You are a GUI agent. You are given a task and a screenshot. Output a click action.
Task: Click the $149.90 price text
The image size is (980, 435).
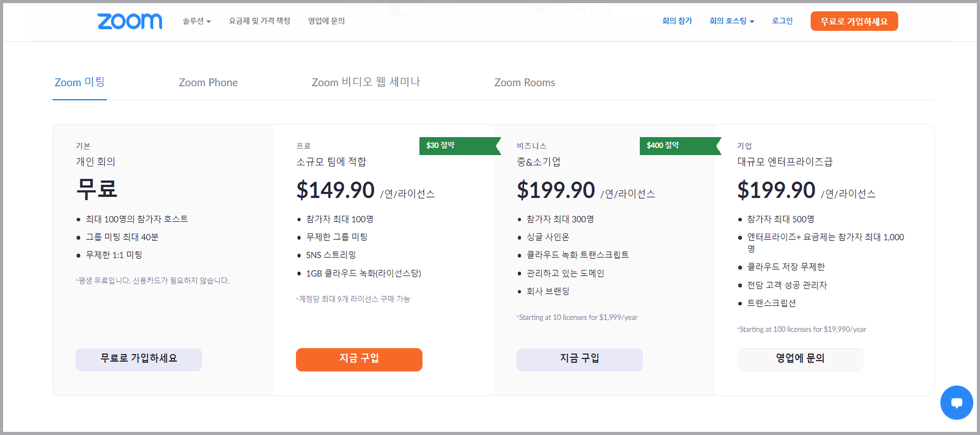click(336, 190)
